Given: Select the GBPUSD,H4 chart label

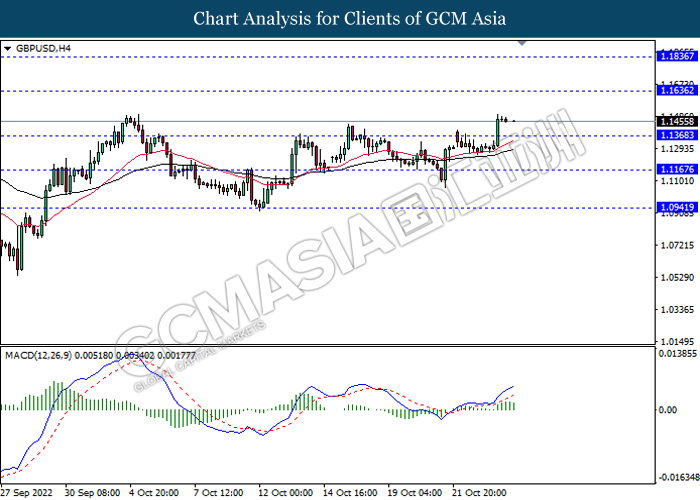Looking at the screenshot, I should click(x=43, y=48).
